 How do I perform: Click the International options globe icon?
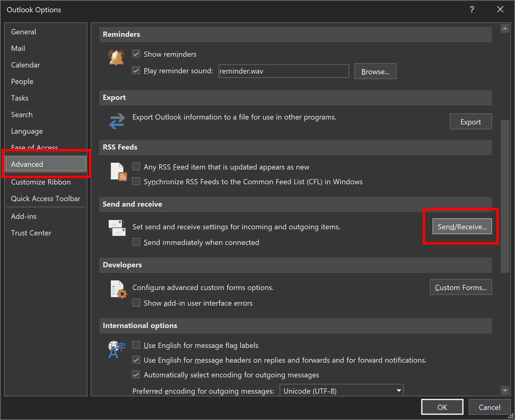116,349
